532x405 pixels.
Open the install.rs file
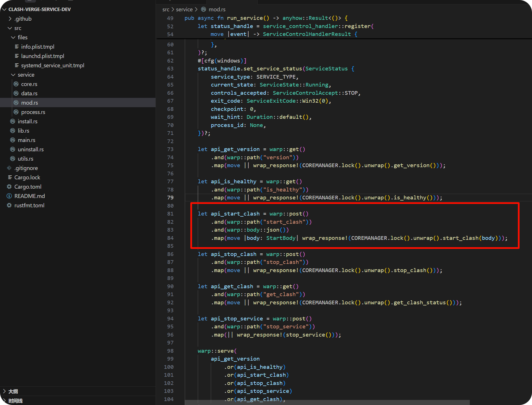27,121
